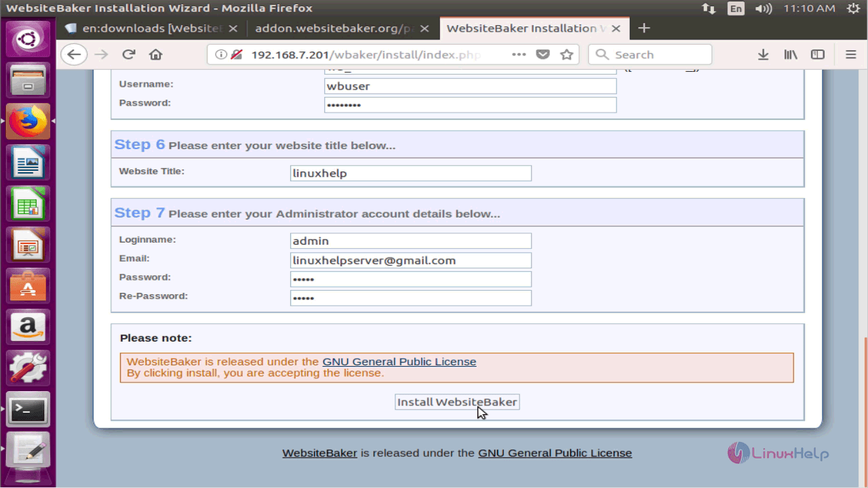Bookmark this page with the star
The width and height of the screenshot is (868, 488).
567,54
